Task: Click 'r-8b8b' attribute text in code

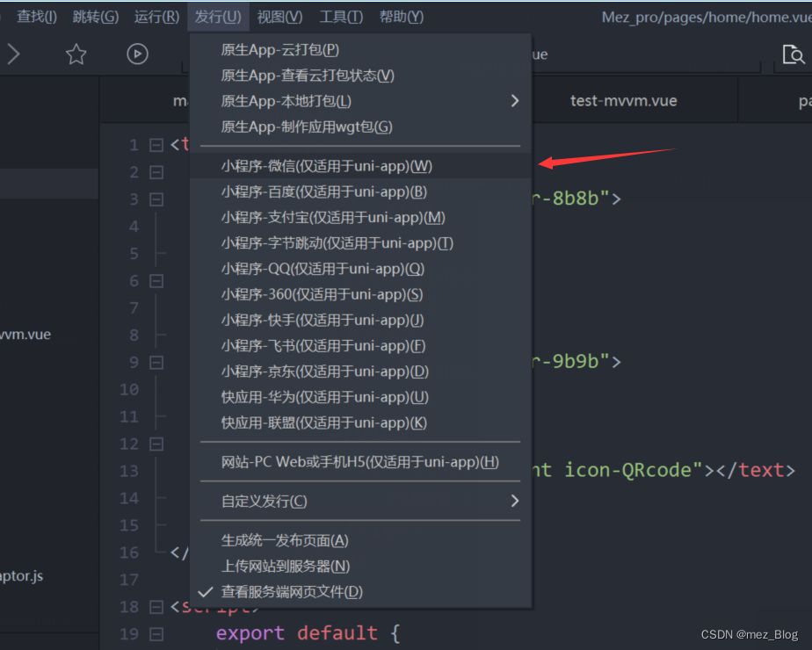Action: [x=566, y=199]
